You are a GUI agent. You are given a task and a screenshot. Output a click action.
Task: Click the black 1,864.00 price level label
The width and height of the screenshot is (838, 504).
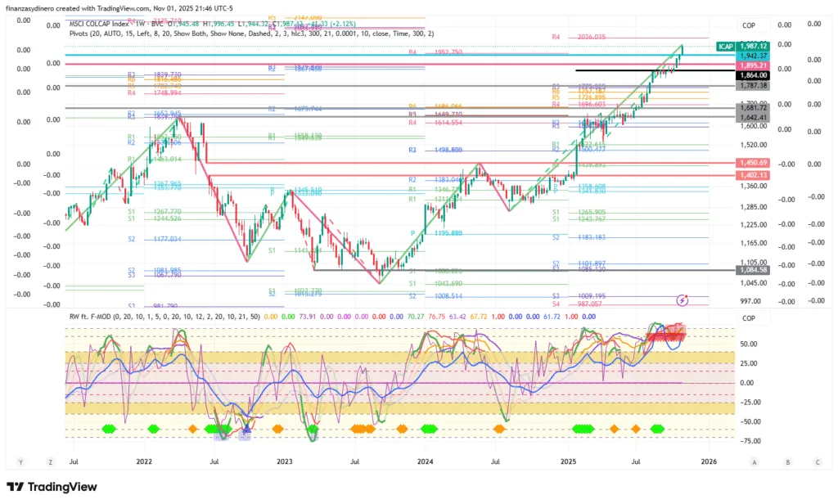tap(752, 74)
